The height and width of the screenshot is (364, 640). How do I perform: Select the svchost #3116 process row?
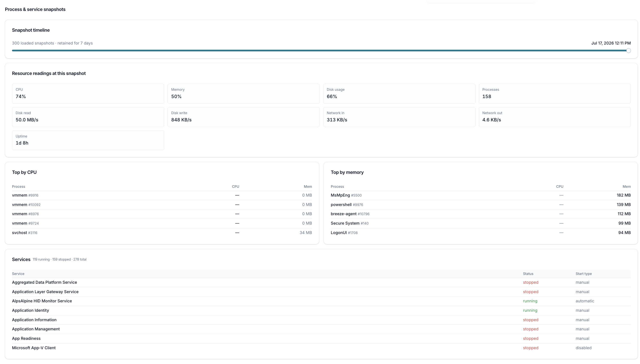pos(162,233)
